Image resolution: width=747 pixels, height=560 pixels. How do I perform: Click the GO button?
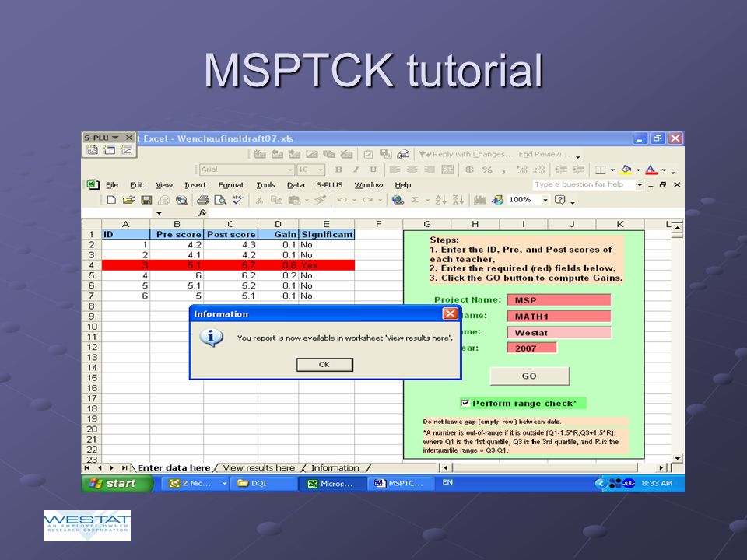tap(529, 376)
